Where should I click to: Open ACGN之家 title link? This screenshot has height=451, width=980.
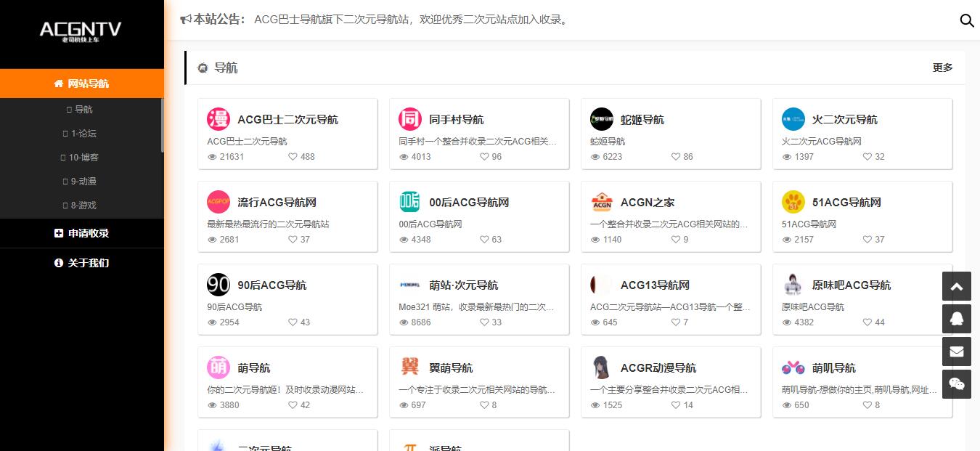click(x=648, y=202)
